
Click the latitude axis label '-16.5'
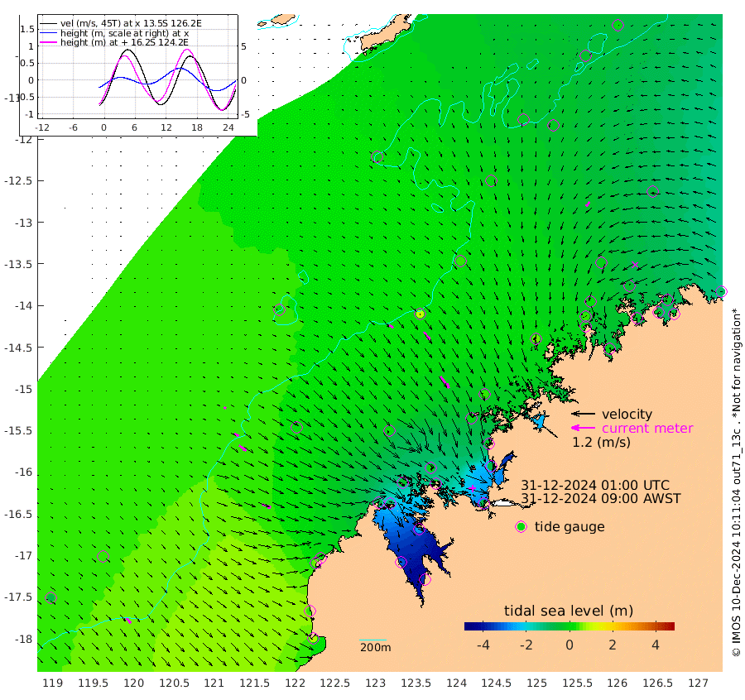(x=18, y=515)
